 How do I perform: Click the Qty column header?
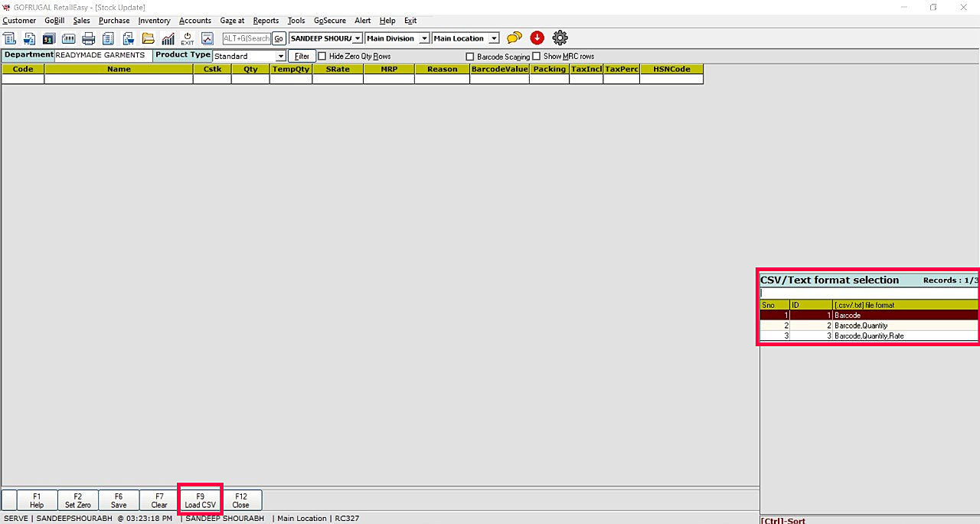(x=250, y=69)
